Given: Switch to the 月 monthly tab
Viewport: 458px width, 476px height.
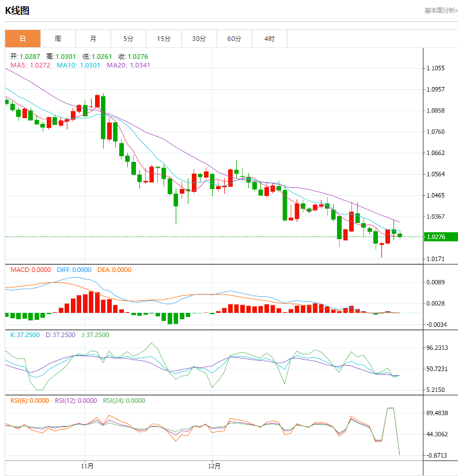Looking at the screenshot, I should point(93,39).
